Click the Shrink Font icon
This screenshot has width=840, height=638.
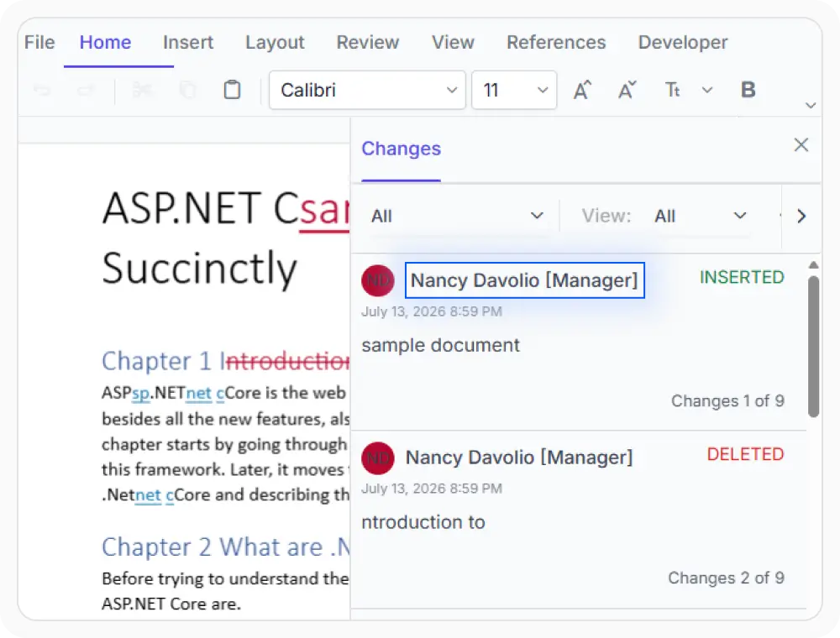(627, 90)
